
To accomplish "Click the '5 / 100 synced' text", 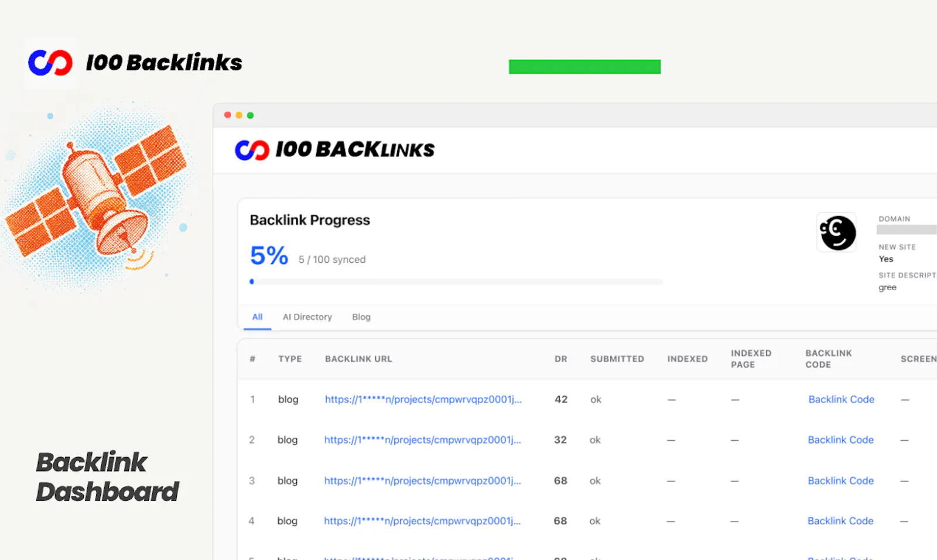I will point(332,260).
